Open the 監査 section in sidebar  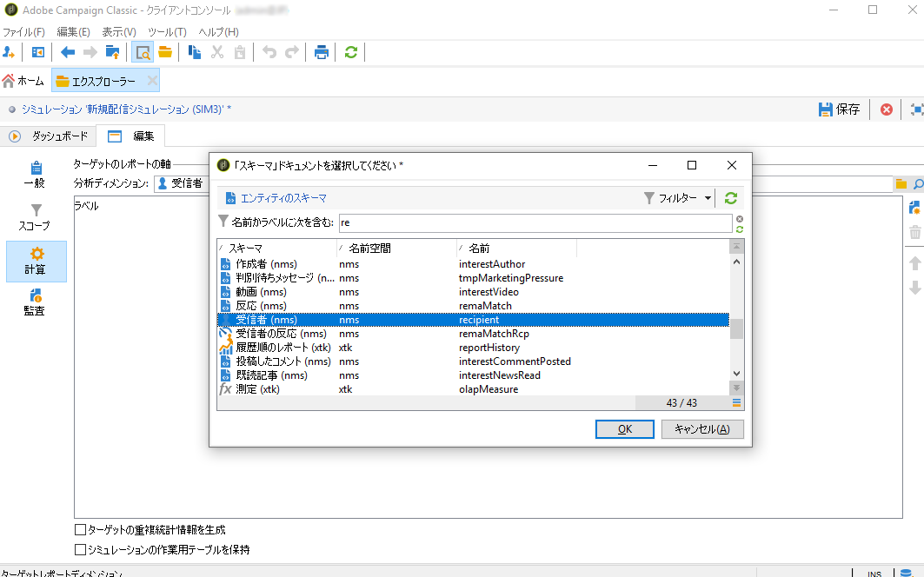pos(36,302)
